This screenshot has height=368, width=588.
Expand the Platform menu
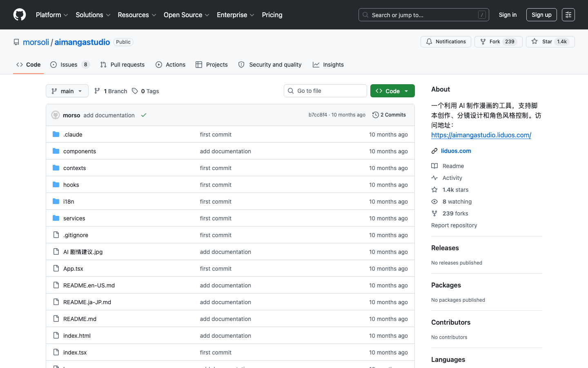(52, 15)
